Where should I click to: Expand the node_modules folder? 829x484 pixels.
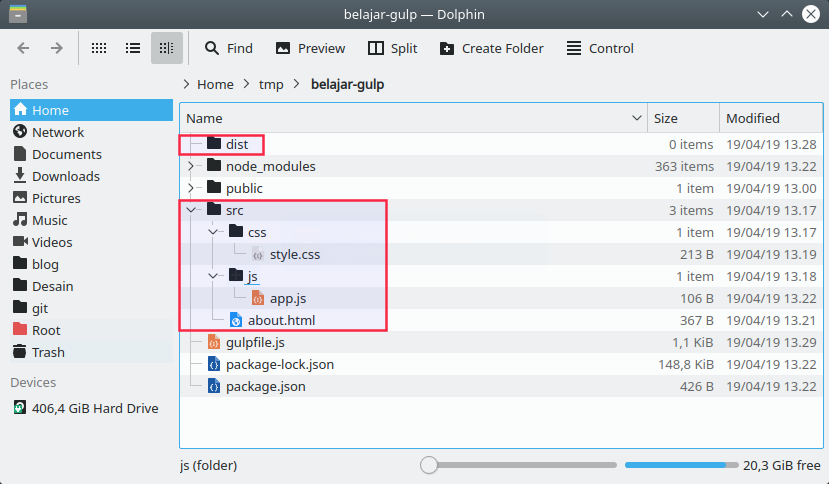[x=191, y=166]
